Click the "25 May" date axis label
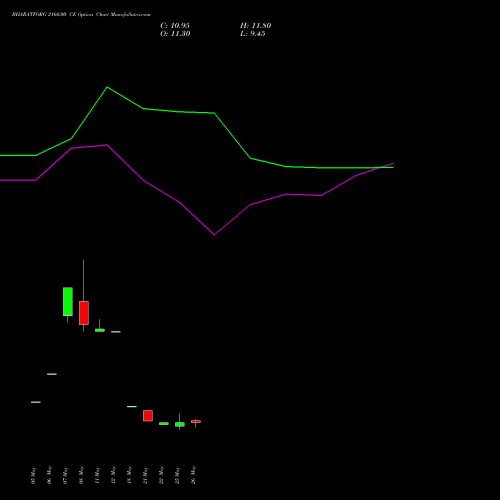This screenshot has width=500, height=500. tap(177, 475)
